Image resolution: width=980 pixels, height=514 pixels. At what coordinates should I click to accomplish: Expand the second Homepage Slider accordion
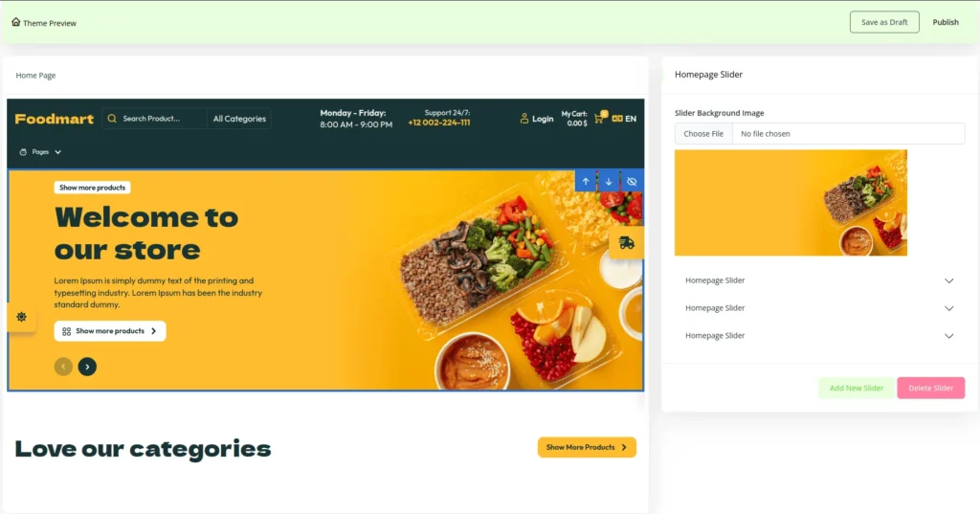(819, 307)
